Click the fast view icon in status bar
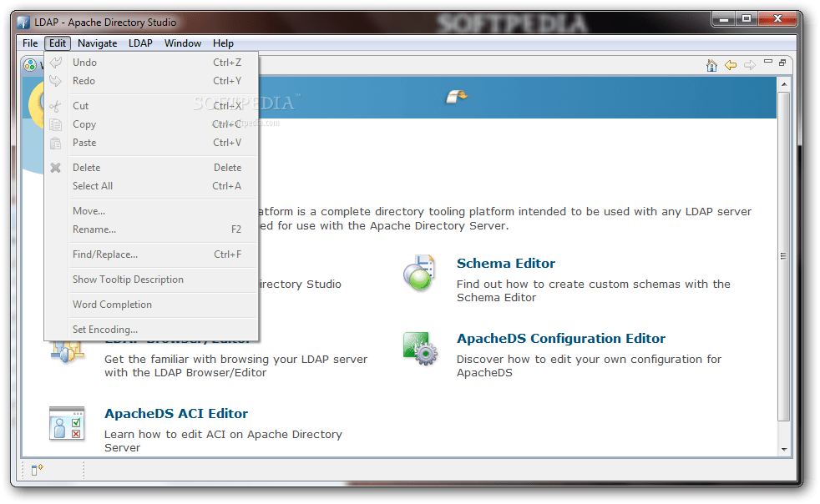 pyautogui.click(x=37, y=470)
